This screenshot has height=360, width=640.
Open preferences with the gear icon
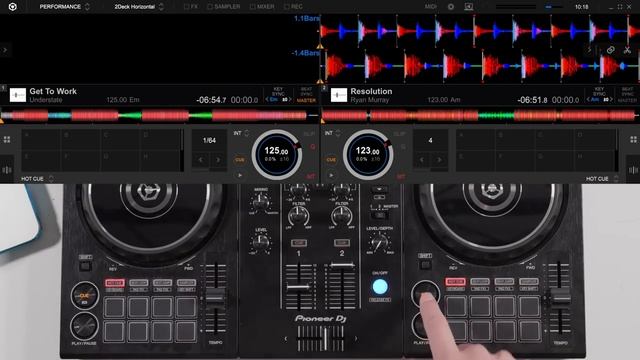pos(451,7)
